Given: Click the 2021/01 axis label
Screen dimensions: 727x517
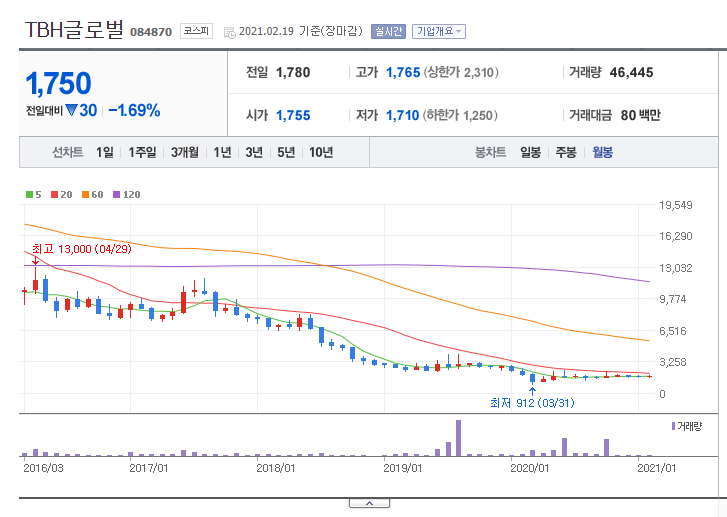Looking at the screenshot, I should tap(657, 468).
